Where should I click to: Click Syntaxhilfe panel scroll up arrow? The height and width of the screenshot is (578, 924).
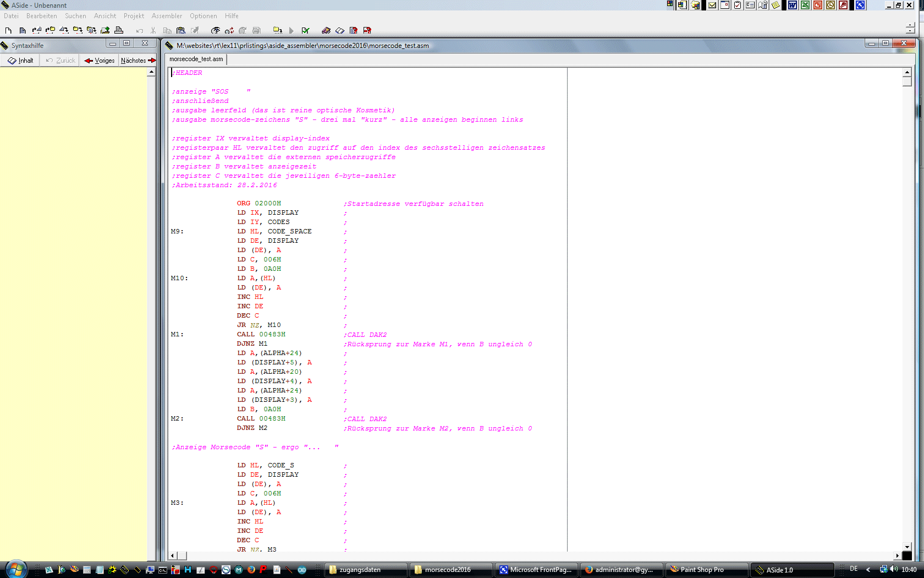tap(151, 72)
